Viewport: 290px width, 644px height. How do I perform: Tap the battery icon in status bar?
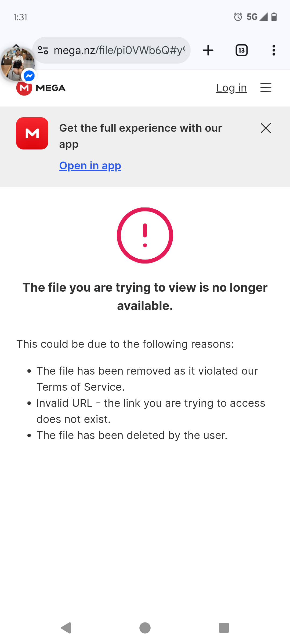[274, 17]
